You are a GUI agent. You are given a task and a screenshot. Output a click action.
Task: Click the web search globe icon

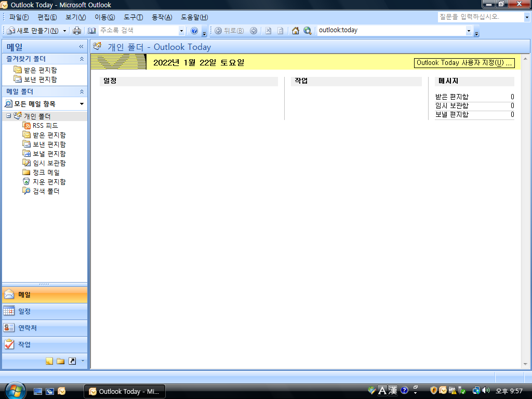[x=308, y=31]
